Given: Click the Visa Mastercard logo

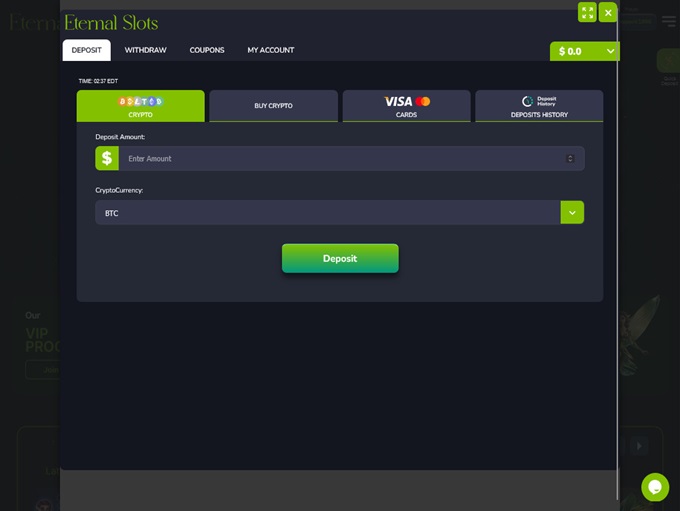Looking at the screenshot, I should pyautogui.click(x=406, y=101).
